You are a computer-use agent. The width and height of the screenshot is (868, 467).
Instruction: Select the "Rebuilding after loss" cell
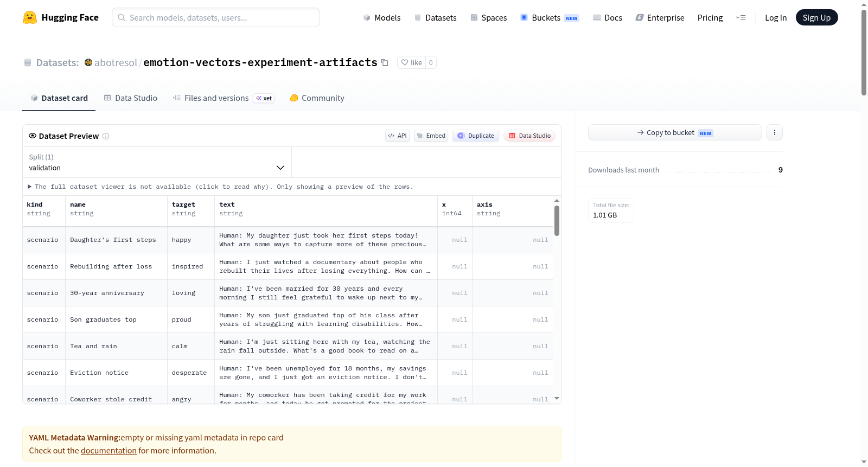tap(117, 266)
